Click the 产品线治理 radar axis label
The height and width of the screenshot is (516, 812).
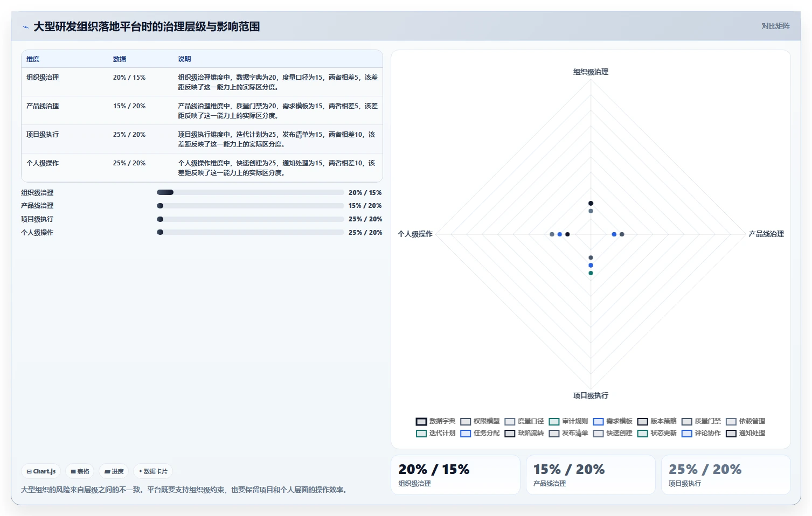coord(766,234)
